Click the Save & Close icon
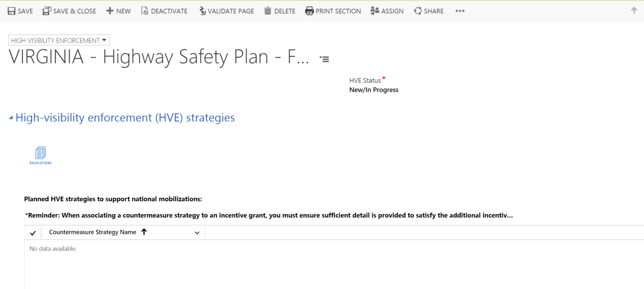The width and height of the screenshot is (644, 289). click(47, 11)
